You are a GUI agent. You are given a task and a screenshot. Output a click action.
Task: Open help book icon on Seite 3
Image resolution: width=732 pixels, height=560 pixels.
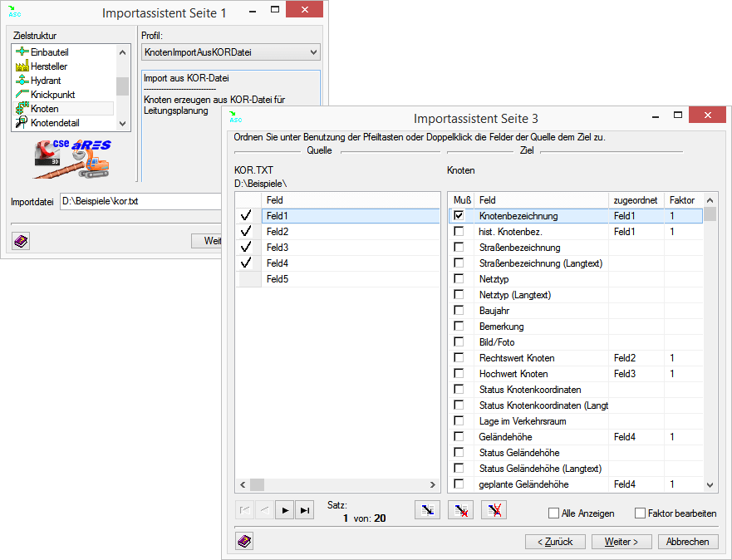(x=244, y=541)
